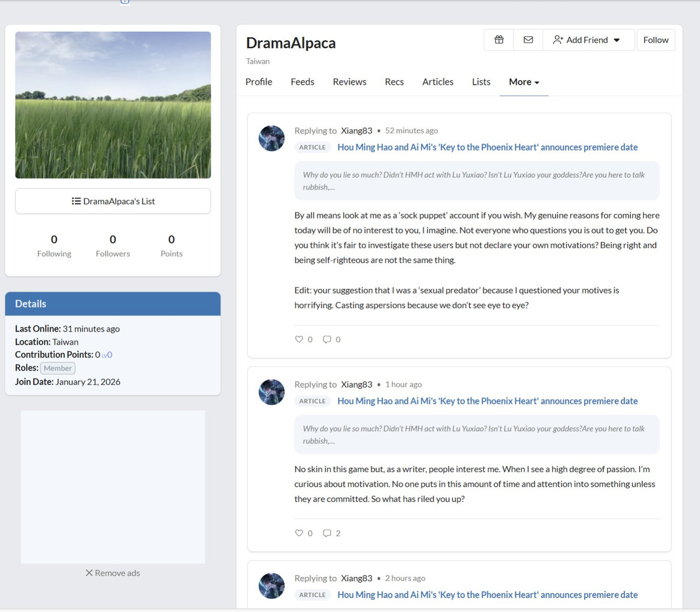Switch to the Feeds tab

click(x=302, y=81)
